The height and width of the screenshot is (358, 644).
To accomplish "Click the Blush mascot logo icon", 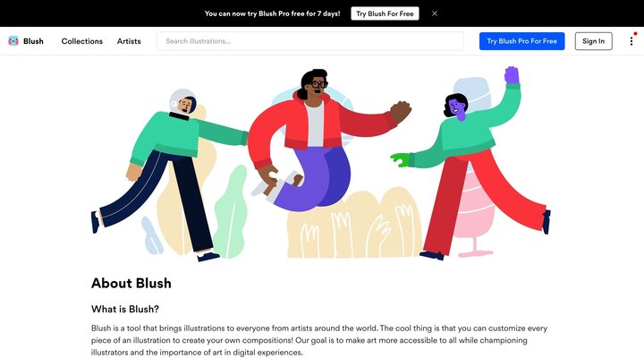I will click(x=13, y=41).
